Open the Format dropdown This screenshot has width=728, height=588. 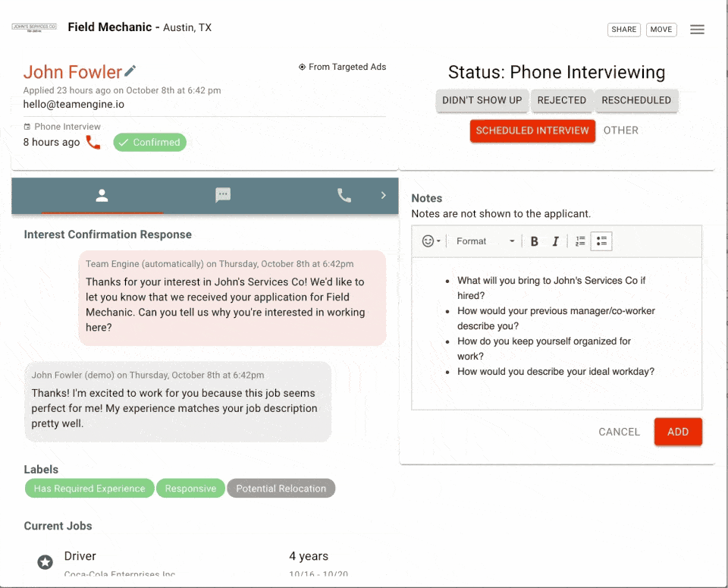pos(485,241)
